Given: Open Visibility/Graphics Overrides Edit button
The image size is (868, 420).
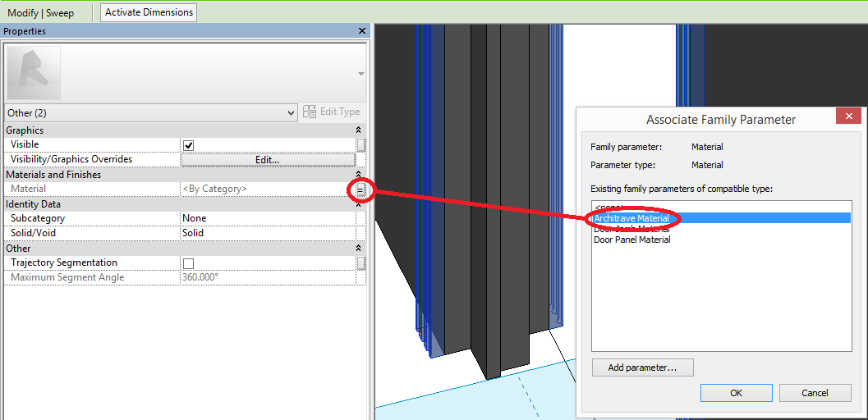Looking at the screenshot, I should (x=268, y=160).
